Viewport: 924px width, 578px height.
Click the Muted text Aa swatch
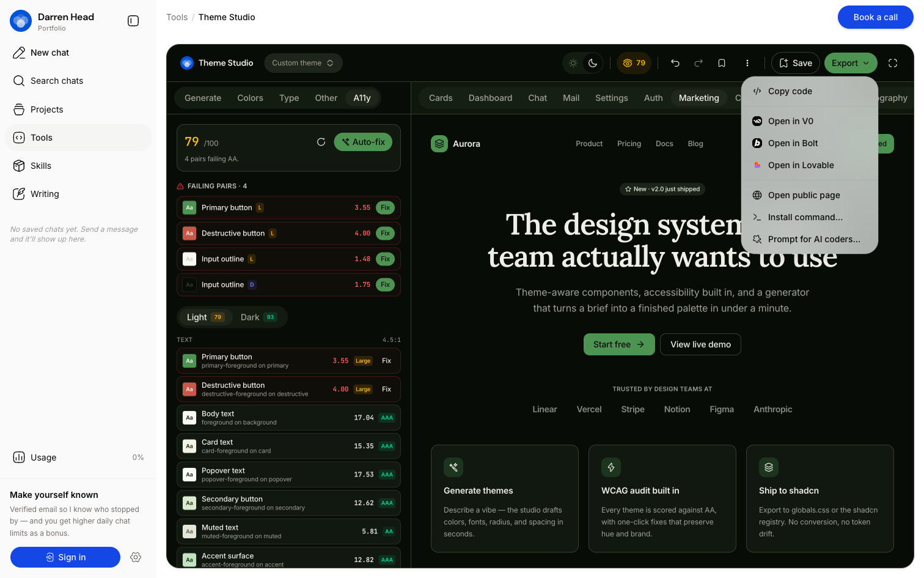[x=189, y=532]
